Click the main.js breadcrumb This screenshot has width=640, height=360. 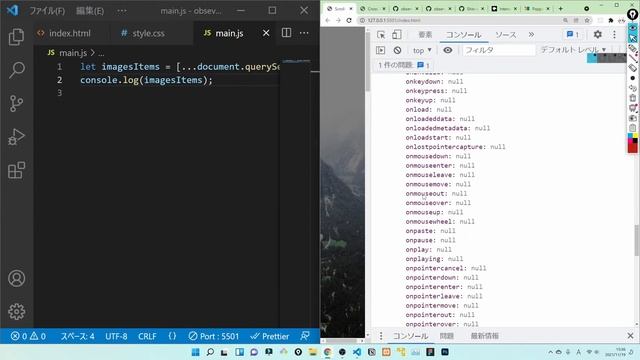pyautogui.click(x=73, y=53)
